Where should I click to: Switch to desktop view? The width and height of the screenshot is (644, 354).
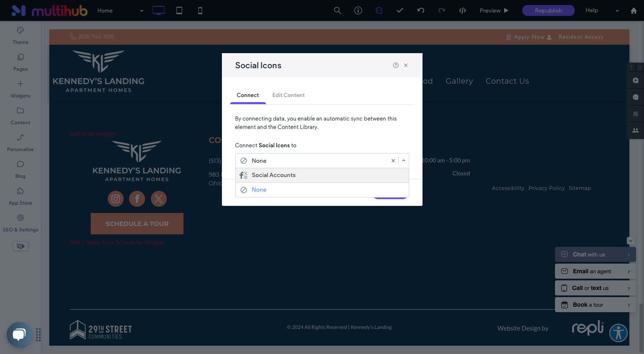[158, 10]
